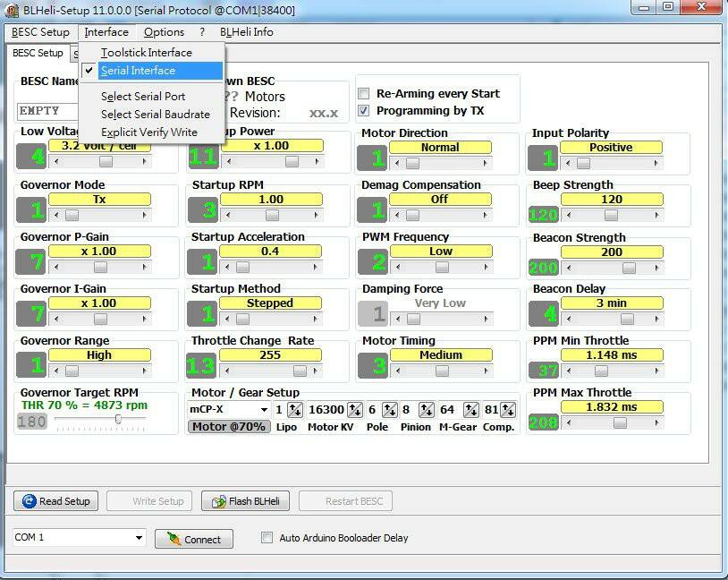This screenshot has width=728, height=580.
Task: Click the Flash BLHeli button
Action: click(245, 501)
